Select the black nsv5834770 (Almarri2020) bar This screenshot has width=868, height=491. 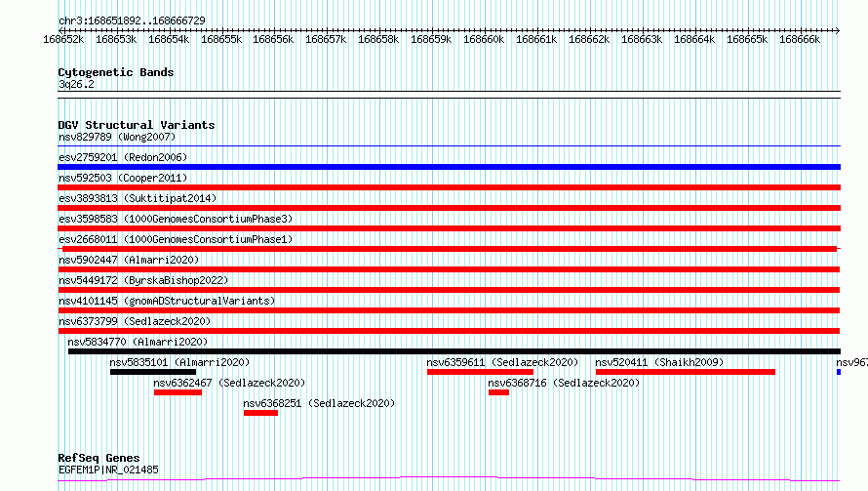(x=454, y=351)
